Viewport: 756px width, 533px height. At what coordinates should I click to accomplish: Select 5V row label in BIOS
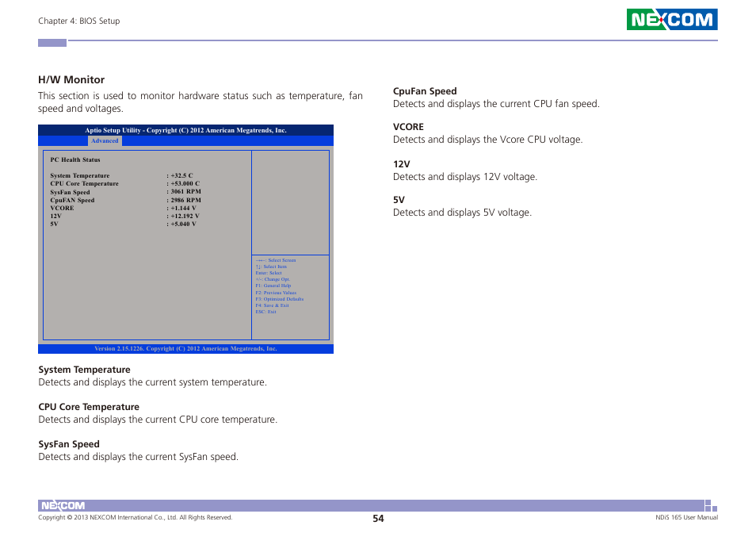click(x=54, y=224)
